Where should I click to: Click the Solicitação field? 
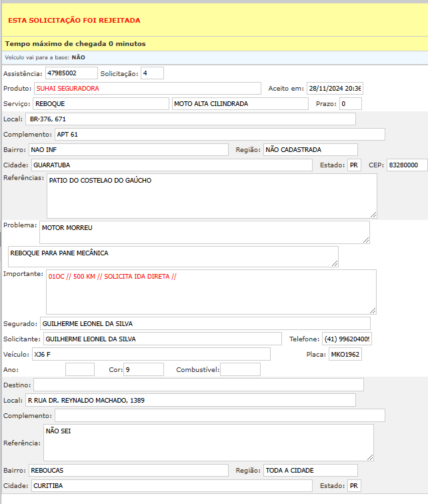(x=152, y=73)
